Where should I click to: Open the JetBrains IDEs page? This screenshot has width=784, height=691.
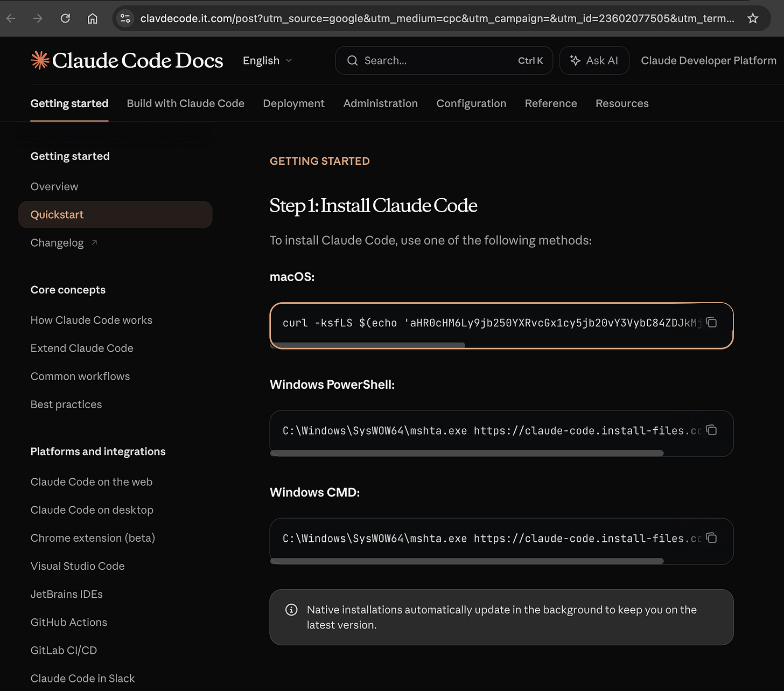[x=67, y=594]
